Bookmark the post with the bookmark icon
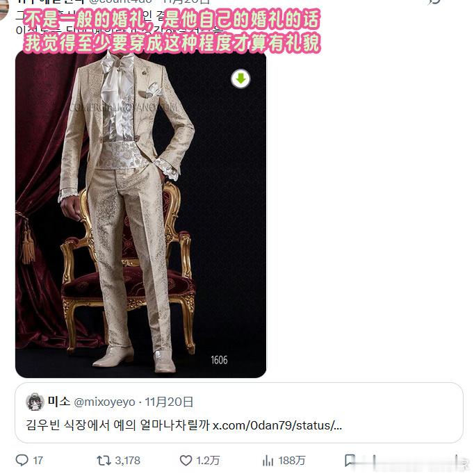This screenshot has width=474, height=476. (x=350, y=460)
